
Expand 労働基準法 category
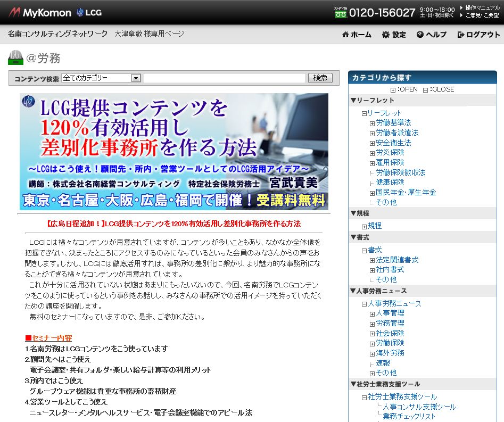372,123
